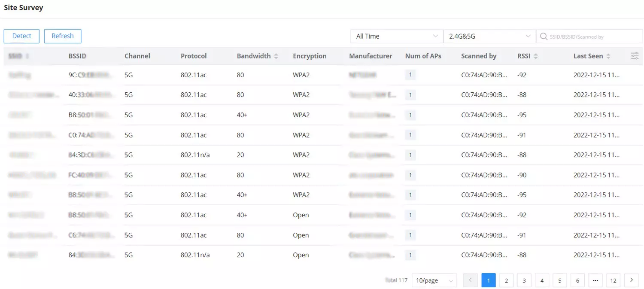644x289 pixels.
Task: Click the search magnifier icon
Action: pos(544,37)
